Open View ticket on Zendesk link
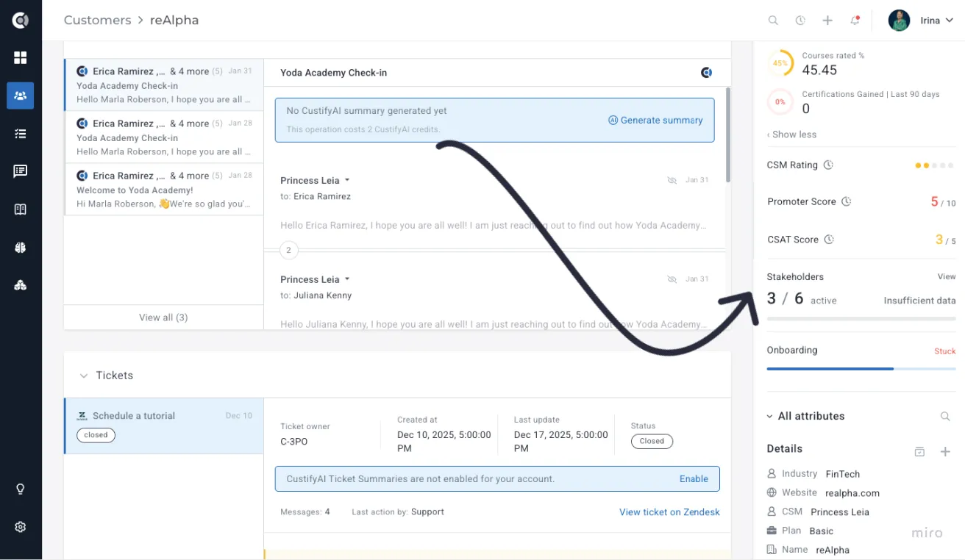 [x=669, y=512]
